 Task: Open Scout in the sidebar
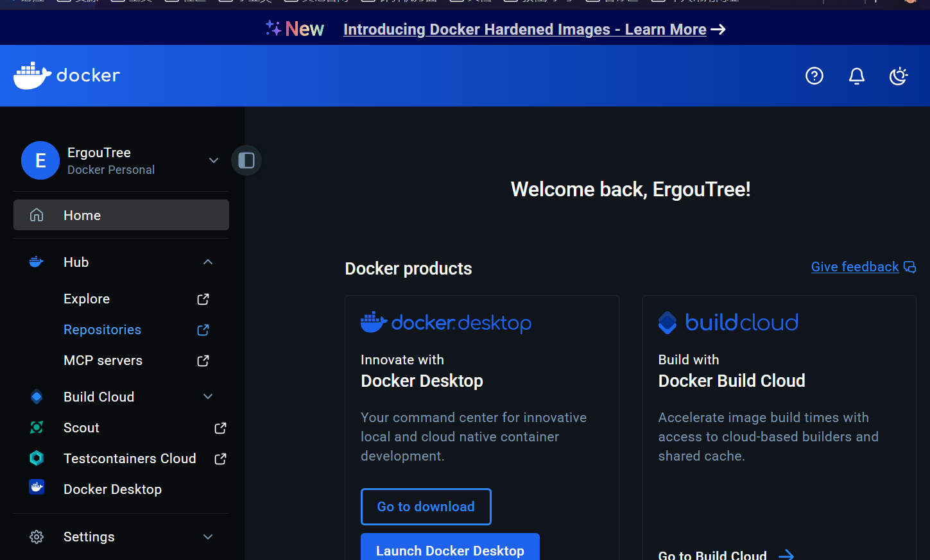click(82, 428)
